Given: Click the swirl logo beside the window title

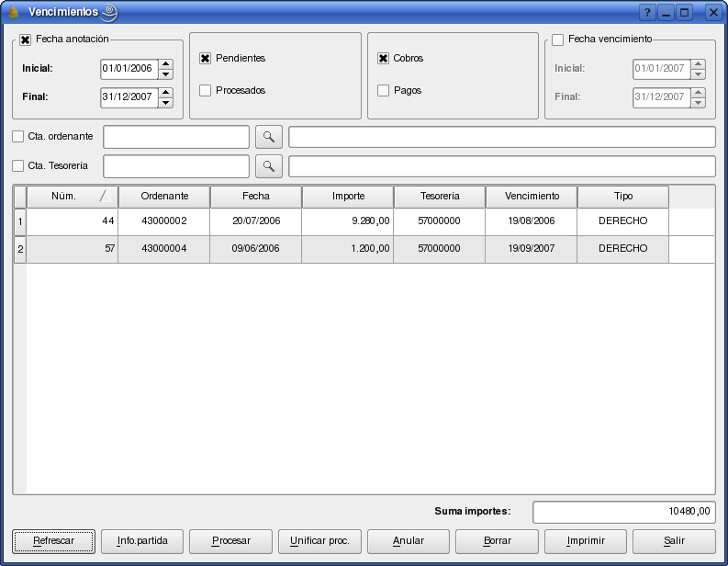Looking at the screenshot, I should 109,13.
